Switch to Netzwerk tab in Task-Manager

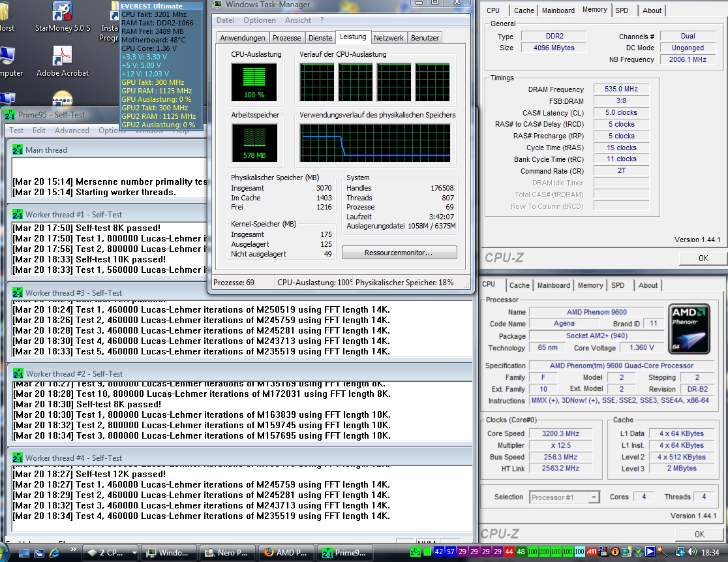tap(389, 38)
